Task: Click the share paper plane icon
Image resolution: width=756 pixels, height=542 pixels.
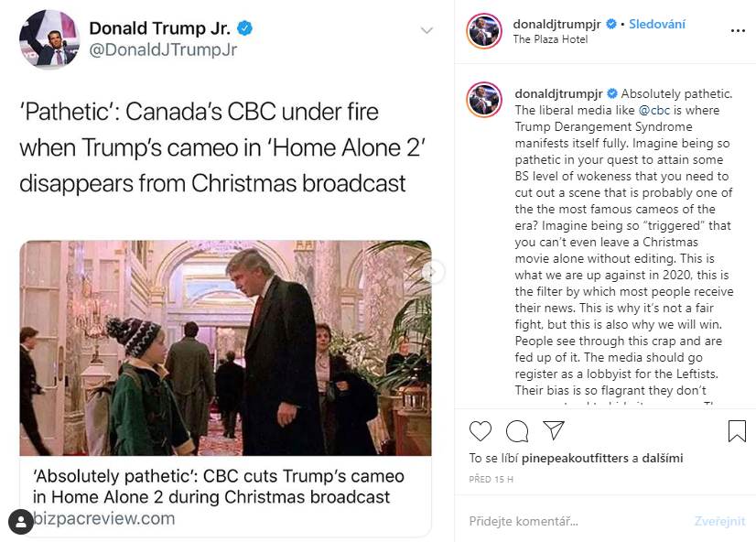Action: point(554,430)
